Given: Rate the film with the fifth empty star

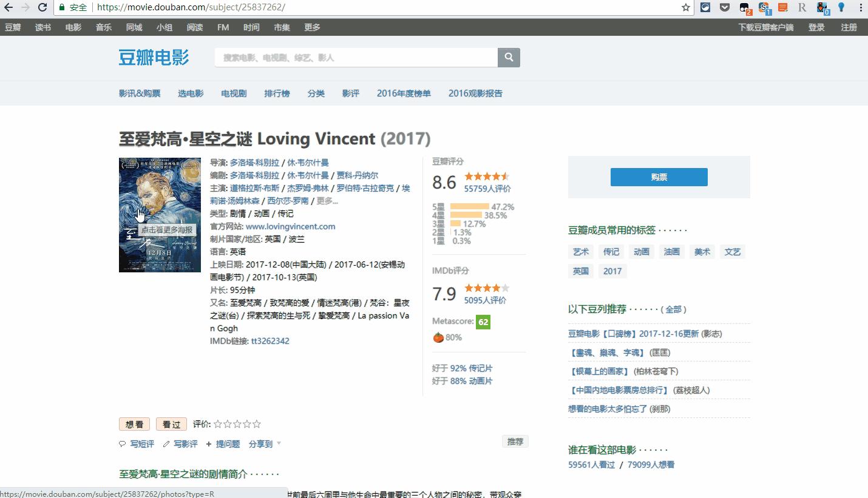Looking at the screenshot, I should (257, 424).
